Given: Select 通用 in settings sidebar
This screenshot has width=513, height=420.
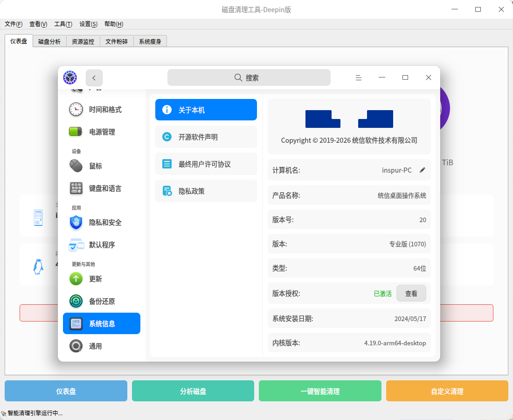Looking at the screenshot, I should tap(101, 346).
